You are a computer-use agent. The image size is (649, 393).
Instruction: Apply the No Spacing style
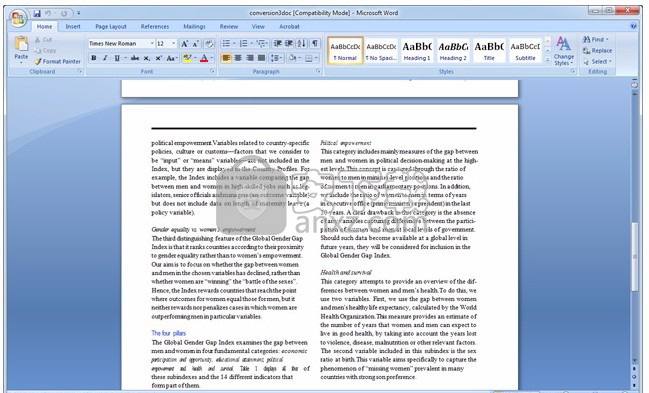(x=381, y=51)
